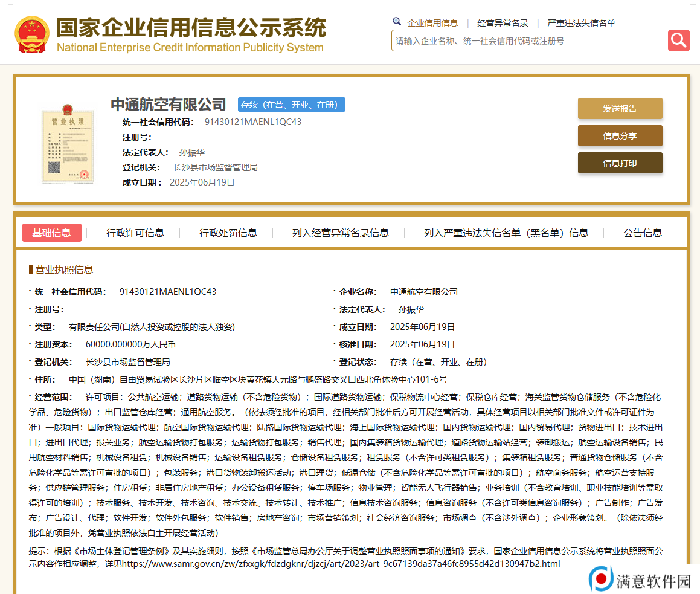Click the red magnifier search button
The image size is (700, 594).
(x=678, y=40)
